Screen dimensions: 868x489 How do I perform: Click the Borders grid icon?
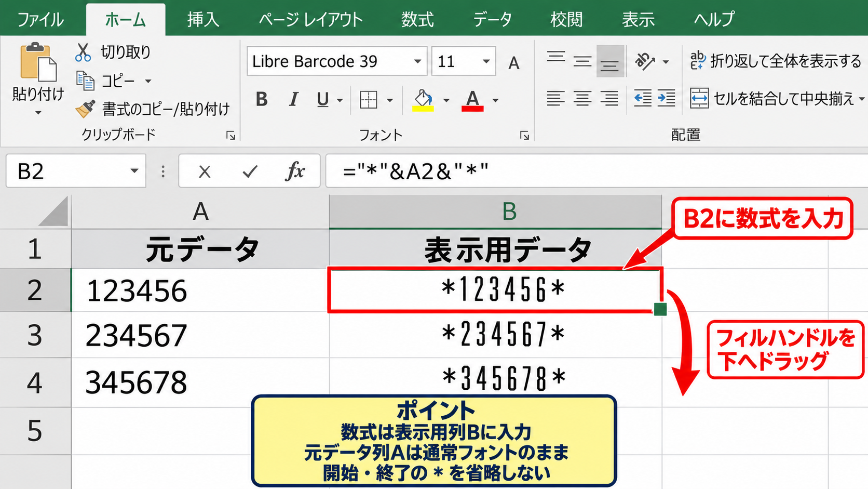(369, 100)
